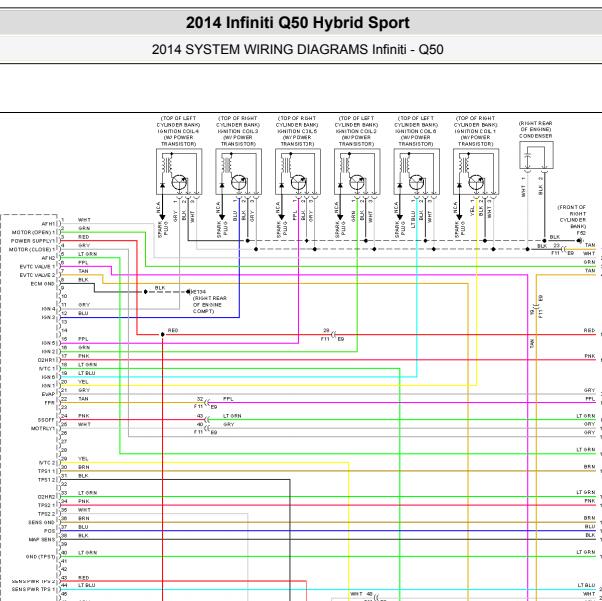Click the Ignition Coil 1 schematic symbol
This screenshot has height=601, width=602.
coord(476,172)
